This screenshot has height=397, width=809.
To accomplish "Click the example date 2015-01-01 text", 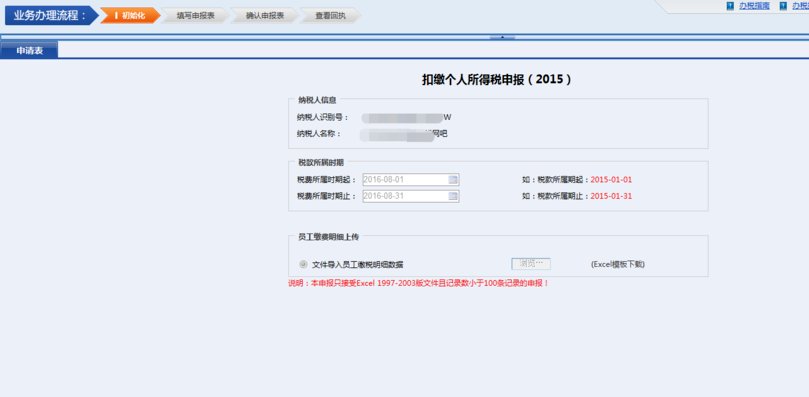I will pyautogui.click(x=611, y=180).
